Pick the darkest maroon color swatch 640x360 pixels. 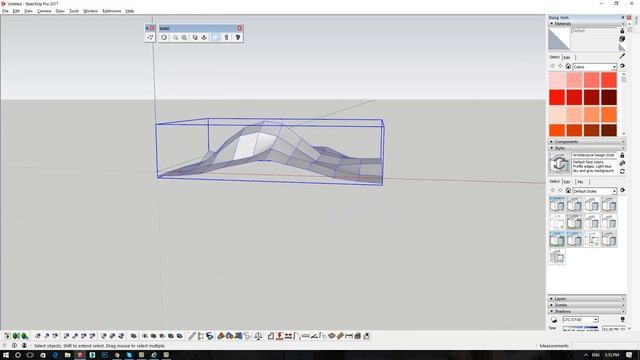coord(609,97)
